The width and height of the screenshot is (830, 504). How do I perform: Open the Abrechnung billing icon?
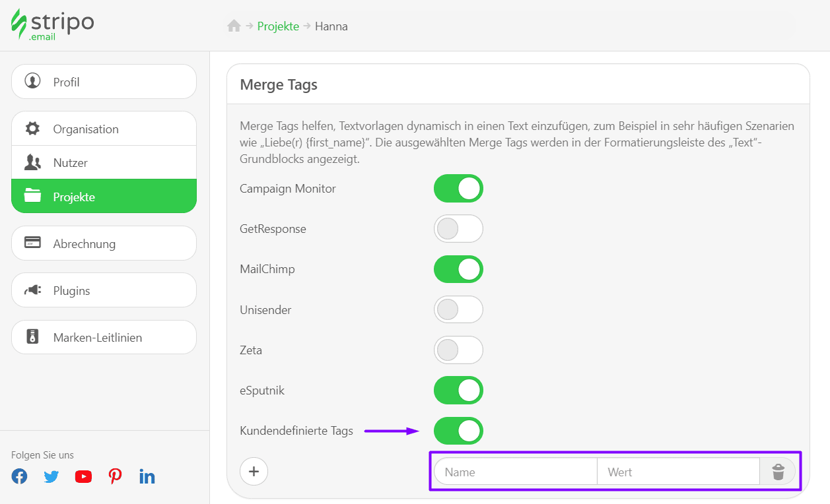coord(34,243)
